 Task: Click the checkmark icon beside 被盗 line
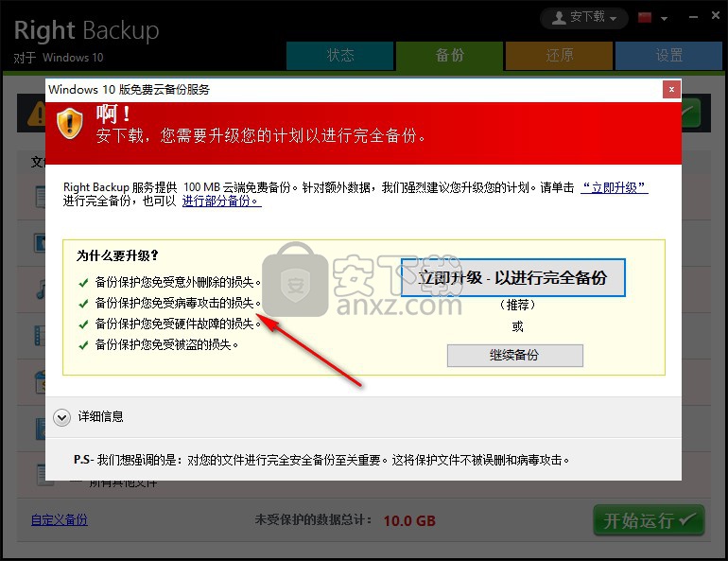pyautogui.click(x=83, y=345)
